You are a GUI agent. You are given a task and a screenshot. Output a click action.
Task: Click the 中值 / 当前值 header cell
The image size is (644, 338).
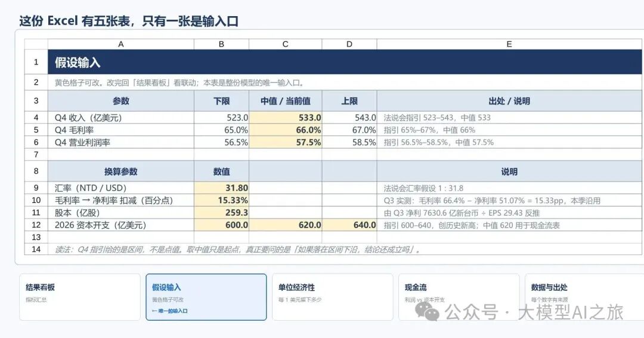click(286, 101)
